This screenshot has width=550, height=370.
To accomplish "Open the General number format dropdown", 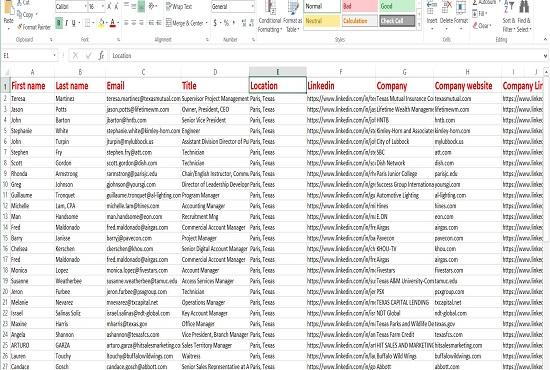I will coord(253,6).
